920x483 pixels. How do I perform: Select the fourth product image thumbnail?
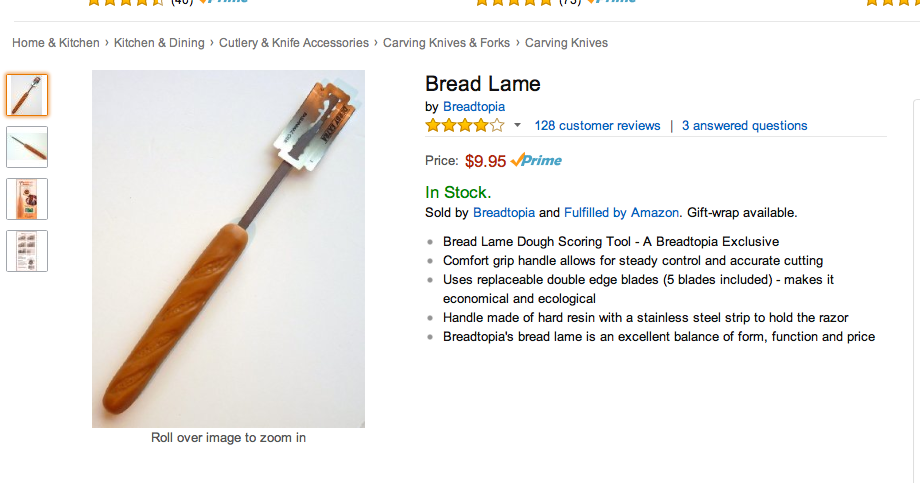[x=27, y=250]
